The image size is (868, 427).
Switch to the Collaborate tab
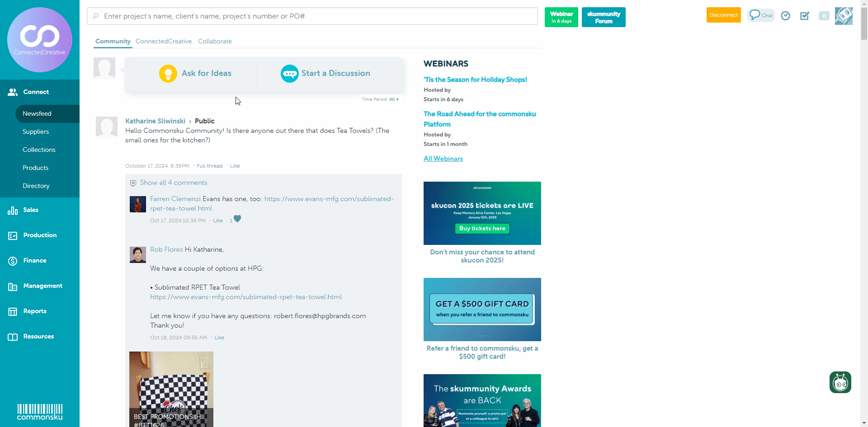[215, 41]
